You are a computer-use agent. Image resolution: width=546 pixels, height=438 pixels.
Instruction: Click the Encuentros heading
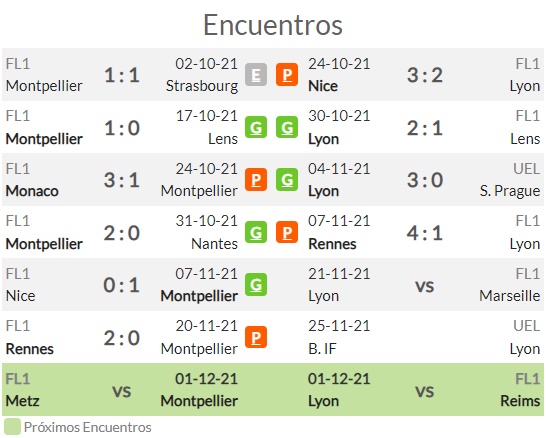(x=273, y=25)
